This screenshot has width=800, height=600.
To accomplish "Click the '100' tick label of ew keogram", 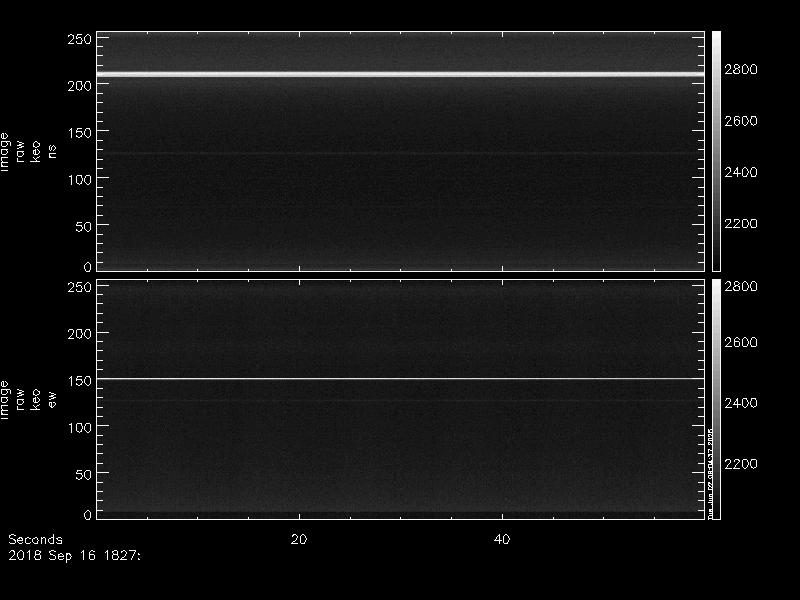I will 80,428.
